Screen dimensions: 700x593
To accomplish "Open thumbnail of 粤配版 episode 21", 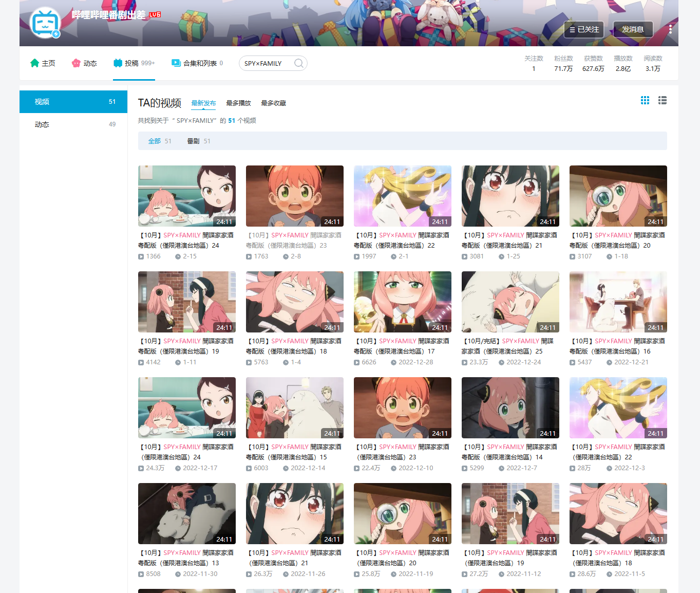I will [510, 196].
